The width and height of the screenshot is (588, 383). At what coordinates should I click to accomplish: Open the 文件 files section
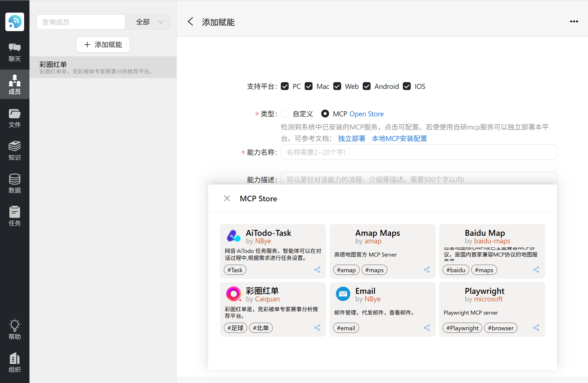point(15,118)
